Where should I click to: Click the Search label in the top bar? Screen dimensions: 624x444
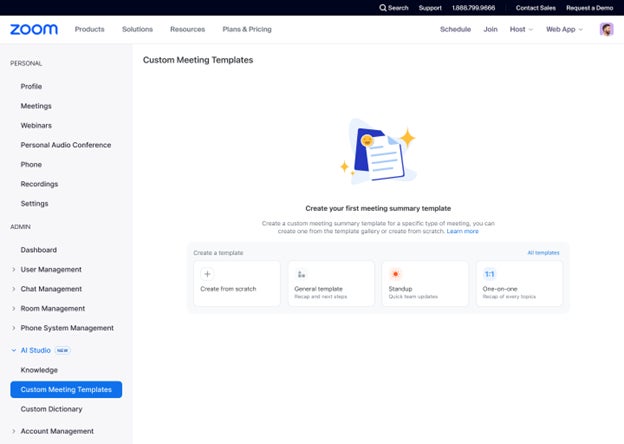[398, 8]
